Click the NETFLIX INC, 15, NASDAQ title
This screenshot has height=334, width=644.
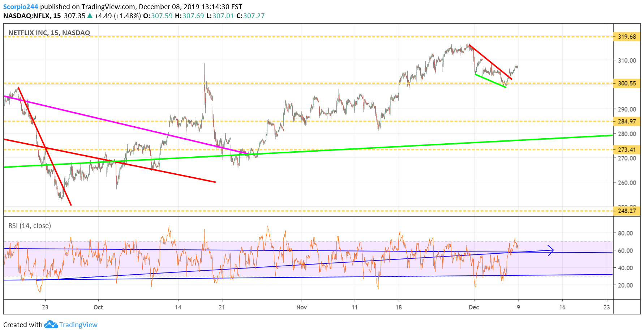tap(49, 33)
